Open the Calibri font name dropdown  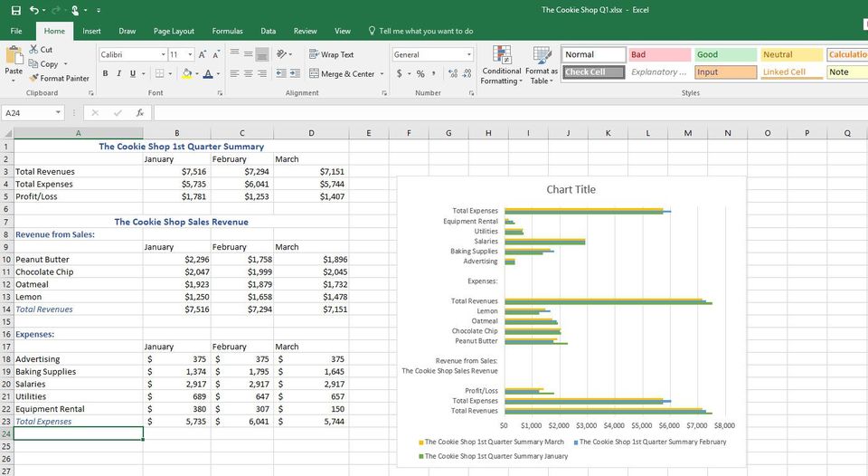pyautogui.click(x=164, y=54)
